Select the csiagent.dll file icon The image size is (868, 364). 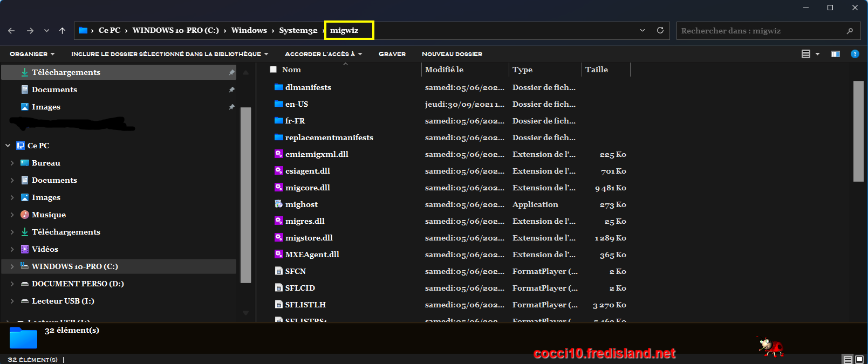(x=279, y=171)
